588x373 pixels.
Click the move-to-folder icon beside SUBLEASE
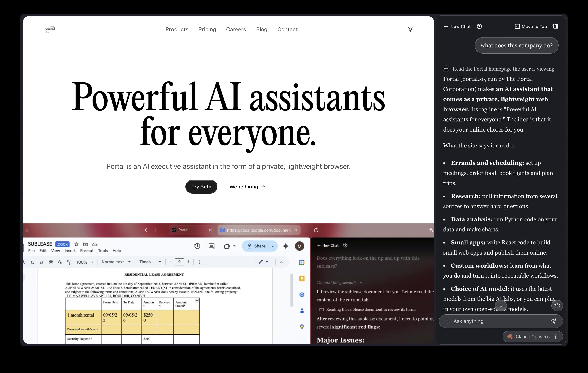85,244
